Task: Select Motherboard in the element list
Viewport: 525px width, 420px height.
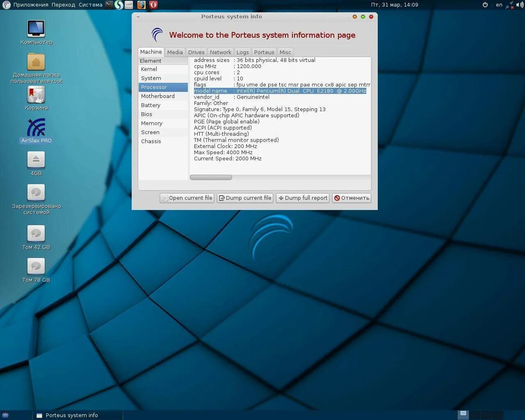Action: [163, 96]
